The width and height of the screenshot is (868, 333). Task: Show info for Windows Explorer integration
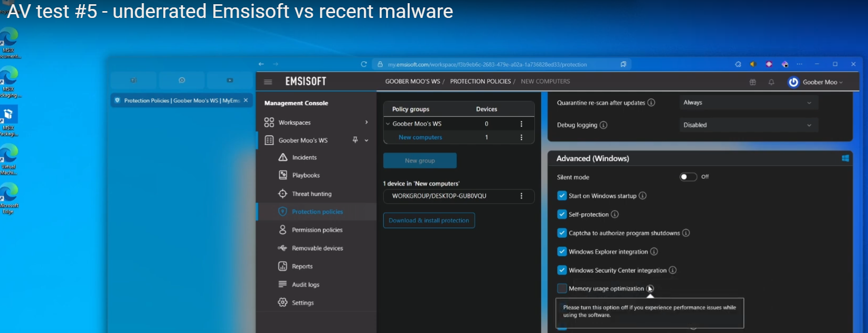[x=654, y=252]
